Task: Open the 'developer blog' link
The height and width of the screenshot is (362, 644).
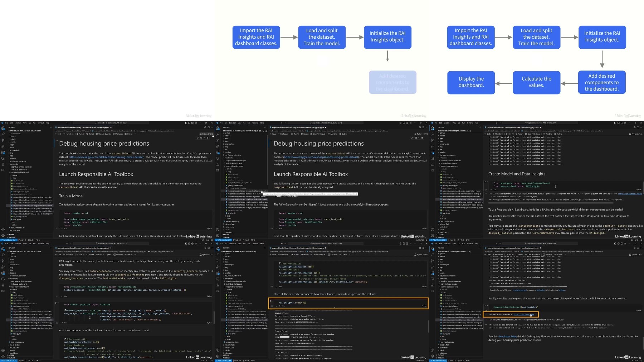Action: tap(507, 337)
